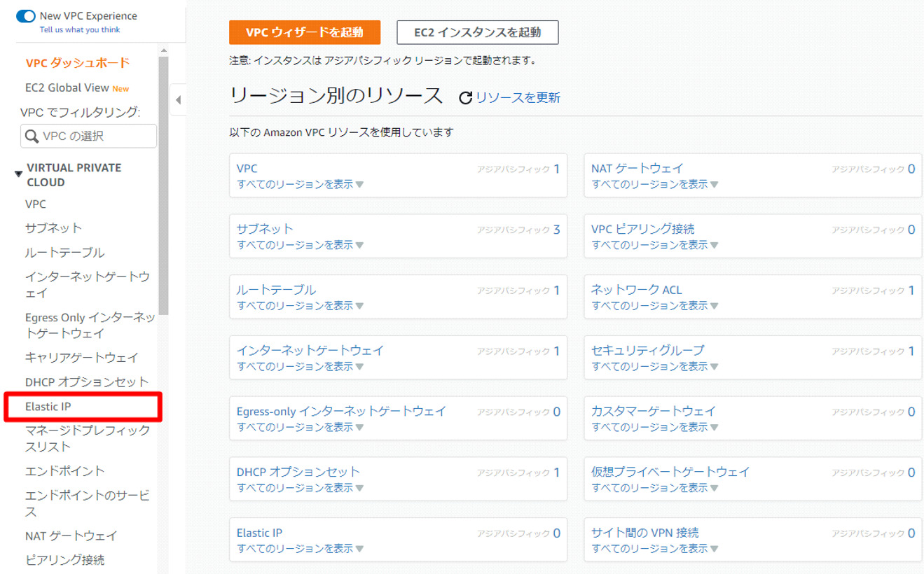Open NAT ゲートウェイ in the sidebar
Image resolution: width=924 pixels, height=574 pixels.
coord(71,536)
